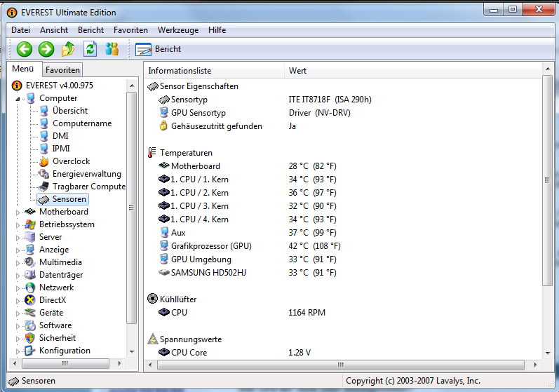Expand the Multimedia tree node
The image size is (559, 392).
pos(18,263)
